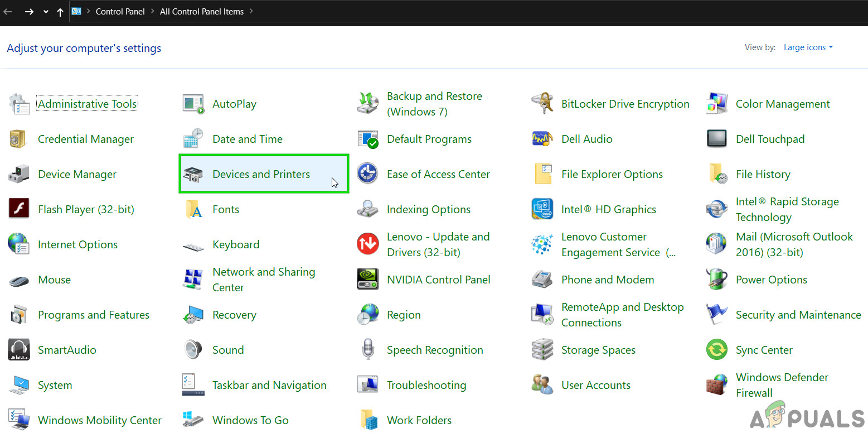Expand chevron after All Control Panel Items
The image size is (868, 433).
(251, 11)
